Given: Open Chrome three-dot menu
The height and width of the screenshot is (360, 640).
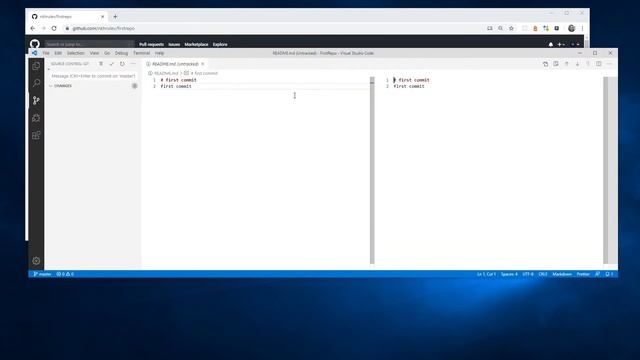Looking at the screenshot, I should pyautogui.click(x=582, y=28).
